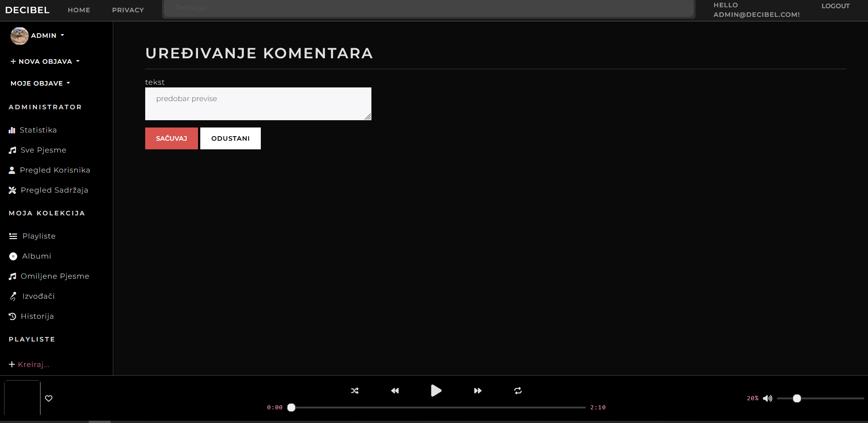This screenshot has width=868, height=423.
Task: Click the Izvođači microphone icon
Action: tap(13, 296)
